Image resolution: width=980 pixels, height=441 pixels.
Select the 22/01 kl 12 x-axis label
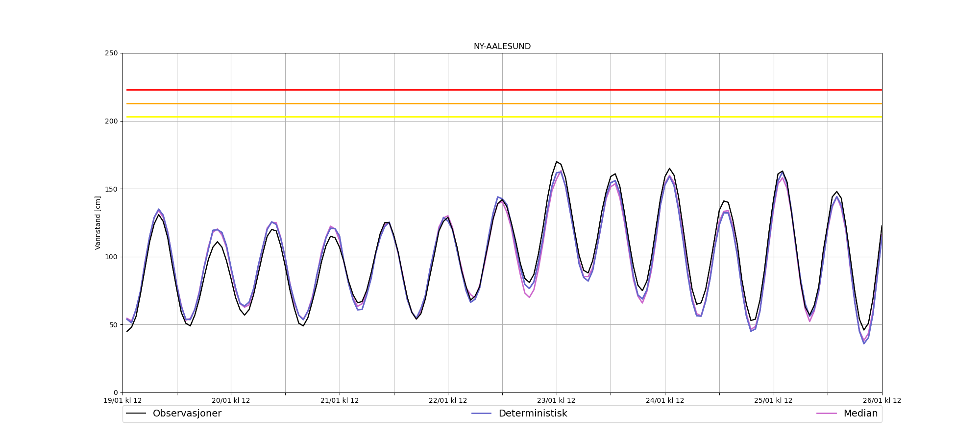point(448,401)
